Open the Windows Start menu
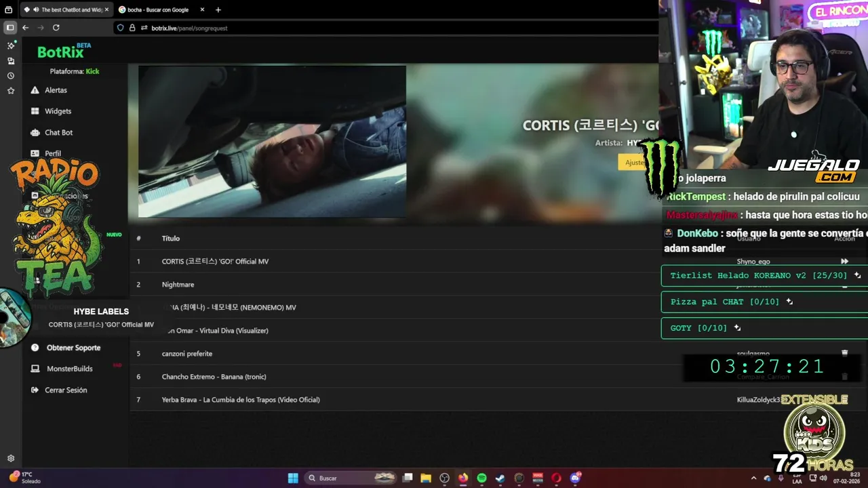The image size is (868, 488). [293, 478]
